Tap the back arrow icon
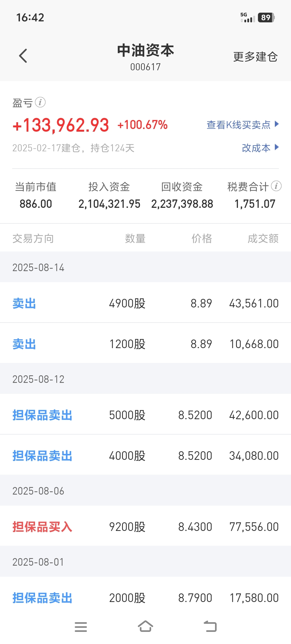The image size is (291, 644). tap(23, 56)
